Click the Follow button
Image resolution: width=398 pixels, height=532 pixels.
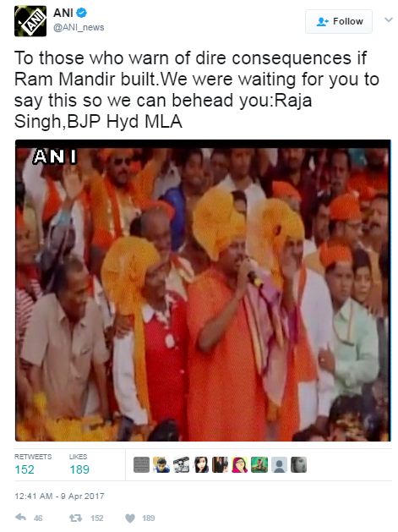pyautogui.click(x=339, y=21)
